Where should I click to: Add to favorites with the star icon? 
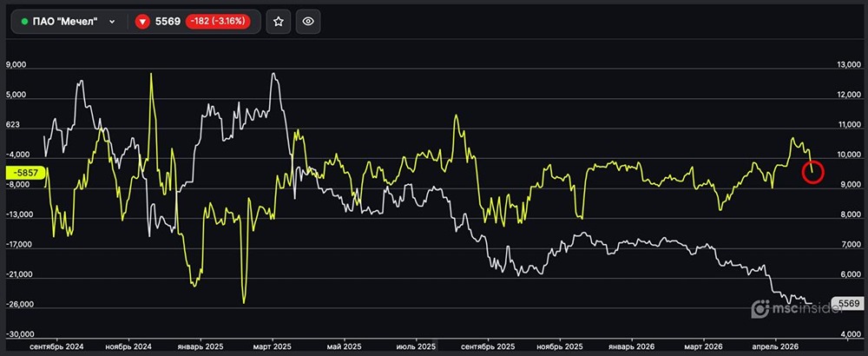[x=279, y=22]
